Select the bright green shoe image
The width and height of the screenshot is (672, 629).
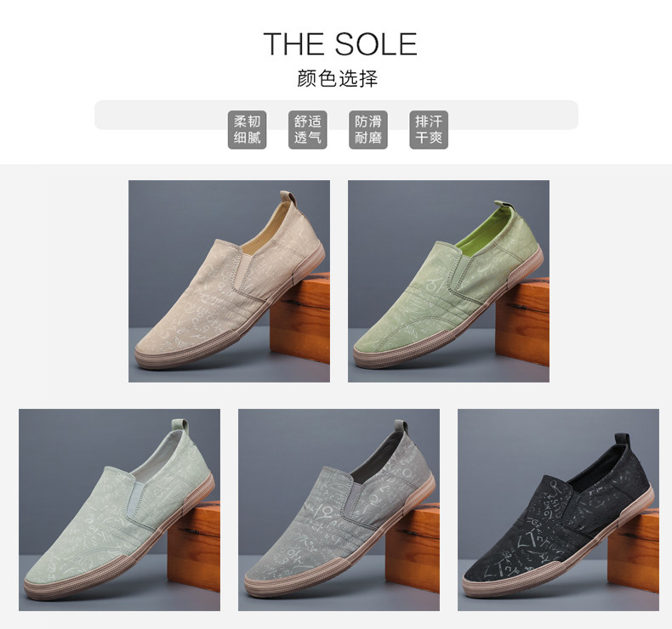click(448, 280)
